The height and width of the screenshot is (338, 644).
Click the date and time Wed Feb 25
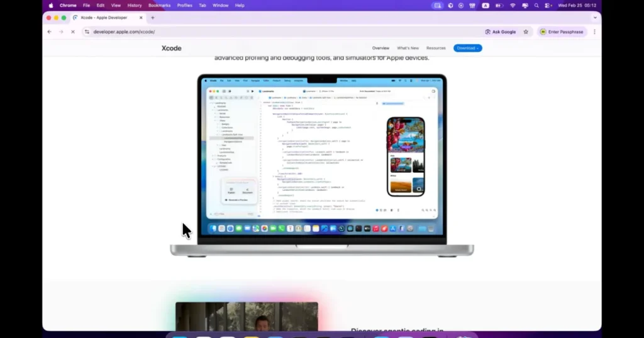point(577,5)
